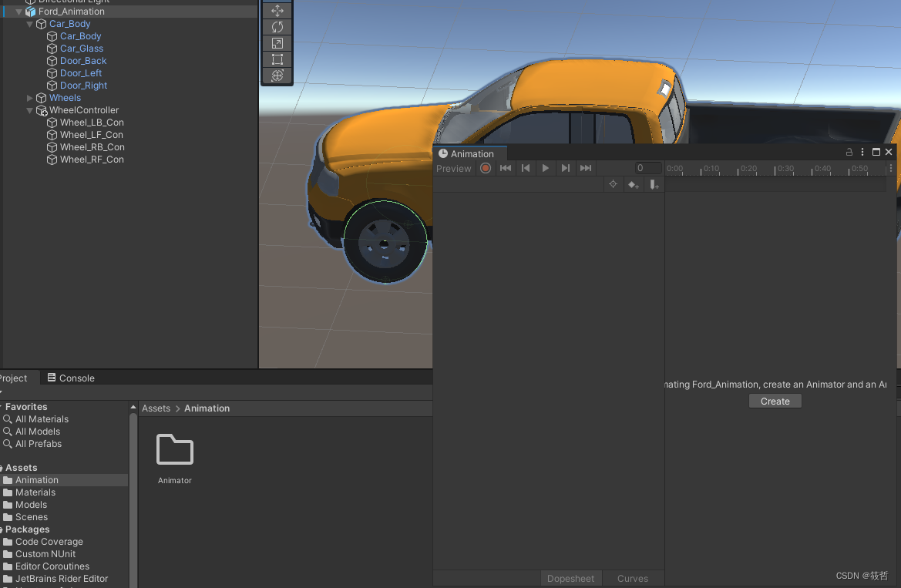Toggle Preview mode in the Animation window
The height and width of the screenshot is (588, 901).
(x=454, y=168)
